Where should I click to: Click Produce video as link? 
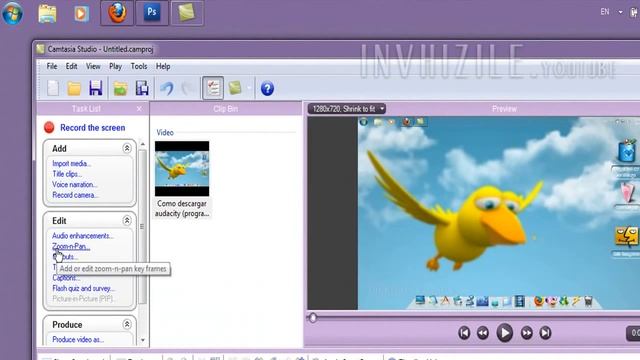pos(78,339)
